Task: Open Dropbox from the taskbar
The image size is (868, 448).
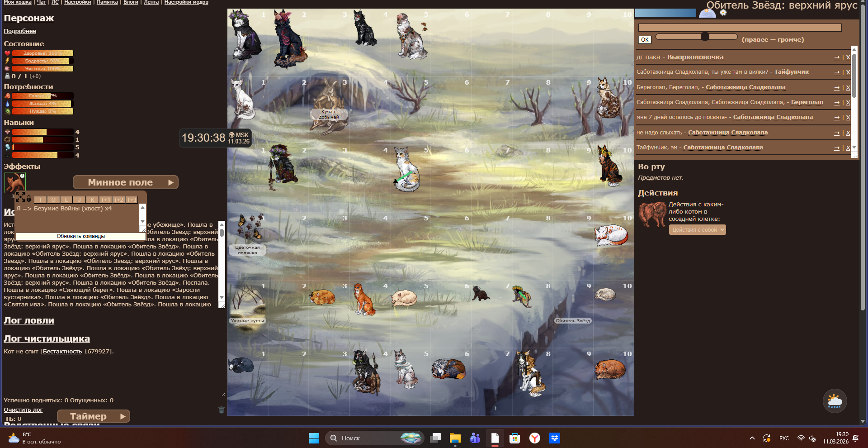Action: click(555, 438)
